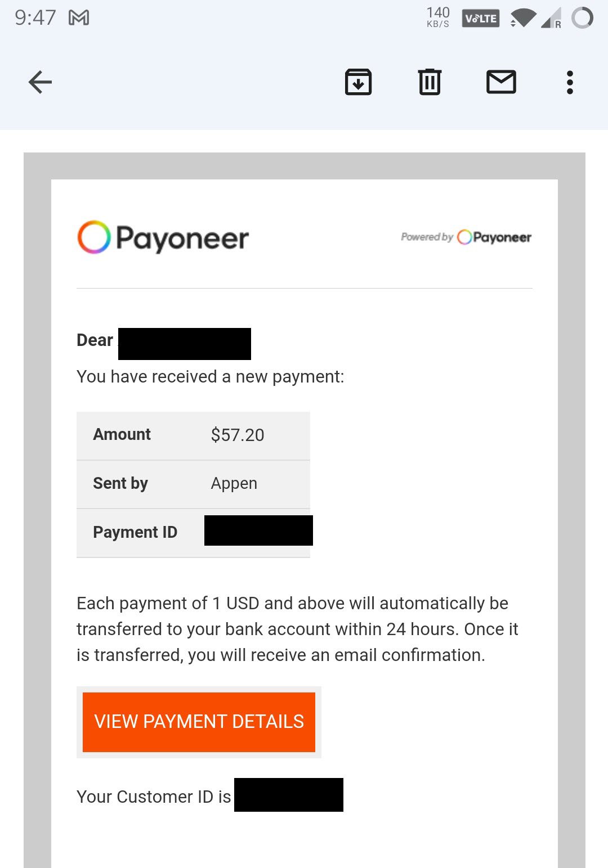Select the redacted Customer ID
Screen dimensions: 608x868
[289, 794]
